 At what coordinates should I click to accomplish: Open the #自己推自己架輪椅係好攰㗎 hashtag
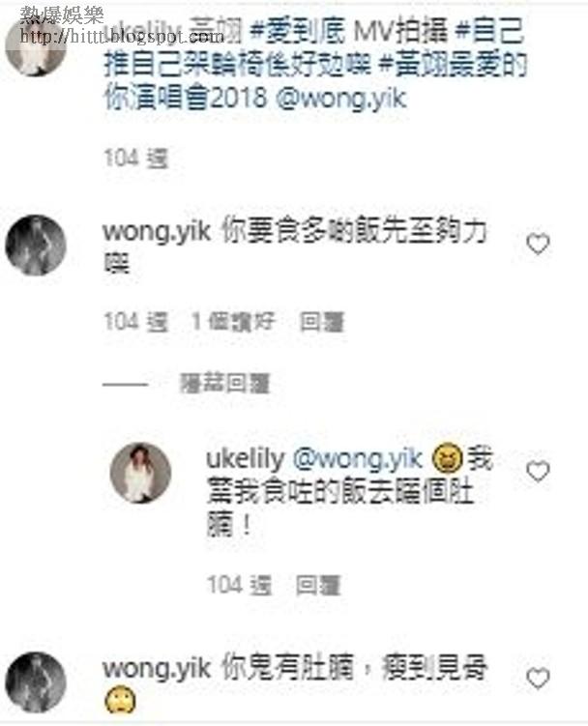click(x=314, y=47)
